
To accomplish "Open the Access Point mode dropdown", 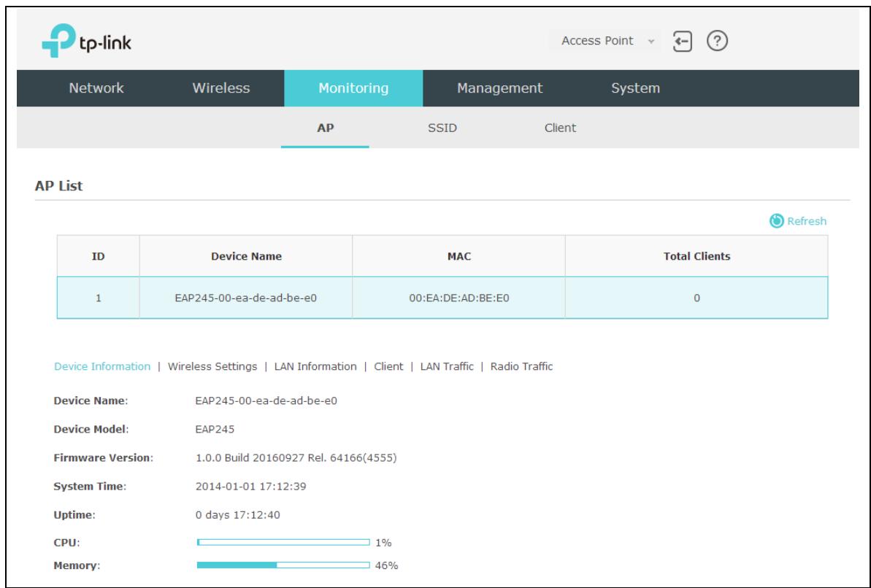I will [605, 41].
